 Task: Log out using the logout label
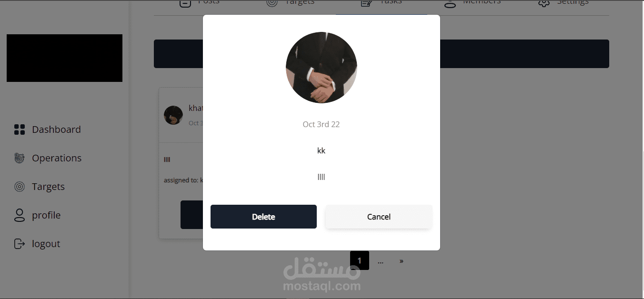(x=46, y=244)
